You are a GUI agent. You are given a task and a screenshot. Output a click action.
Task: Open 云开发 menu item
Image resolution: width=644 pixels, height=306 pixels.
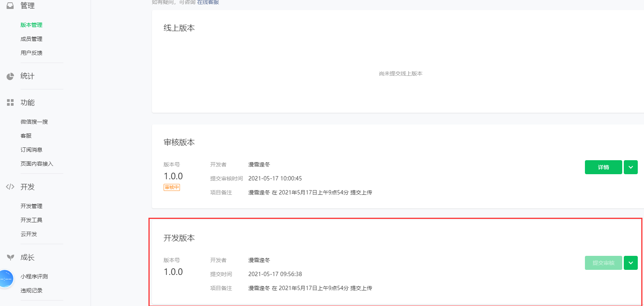[x=29, y=234]
